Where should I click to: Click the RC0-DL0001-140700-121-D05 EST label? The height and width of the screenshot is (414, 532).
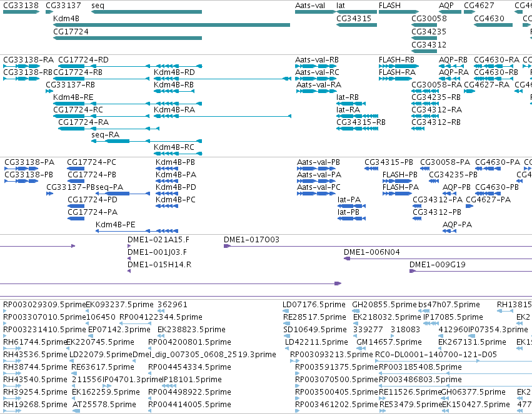(436, 355)
